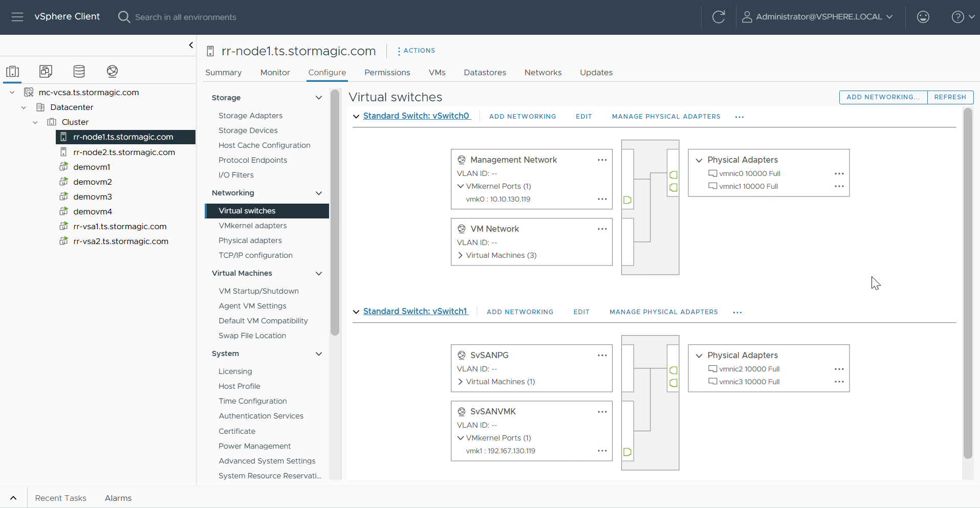The image size is (980, 508).
Task: Open vSwitch1 more actions ellipsis
Action: click(x=737, y=313)
